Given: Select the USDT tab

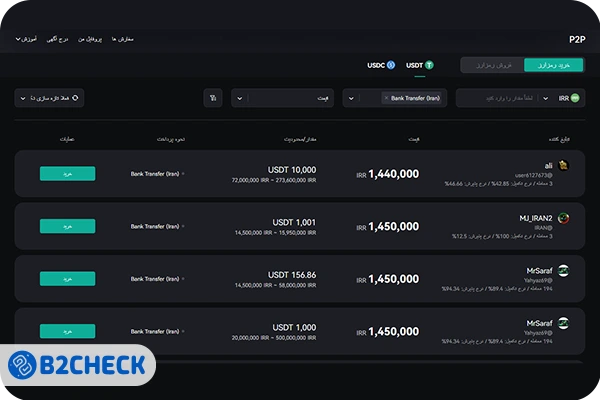Looking at the screenshot, I should pos(419,65).
